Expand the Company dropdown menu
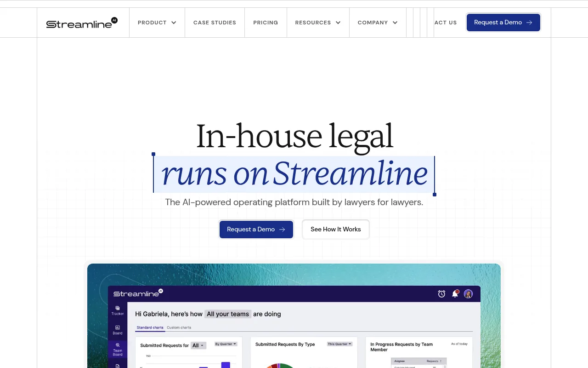Viewport: 588px width, 368px height. click(x=378, y=23)
